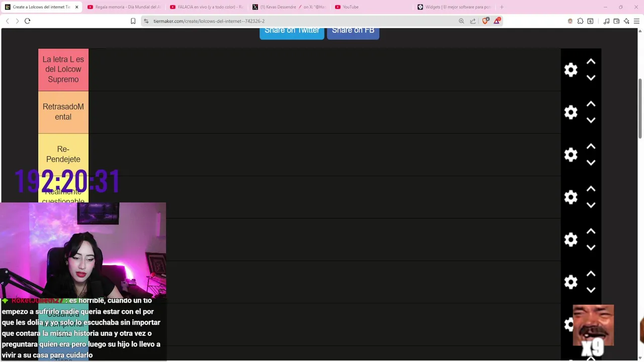
Task: Move Re-Pendejete tier down
Action: click(591, 162)
